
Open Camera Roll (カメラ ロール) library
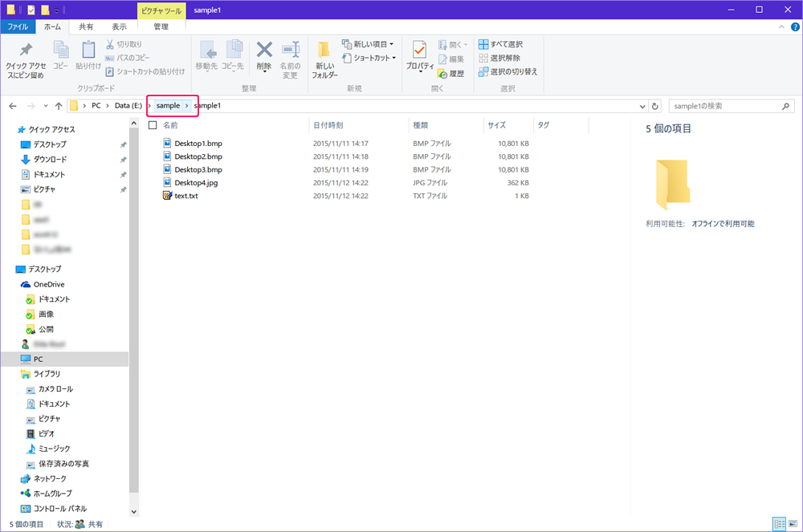pos(55,388)
